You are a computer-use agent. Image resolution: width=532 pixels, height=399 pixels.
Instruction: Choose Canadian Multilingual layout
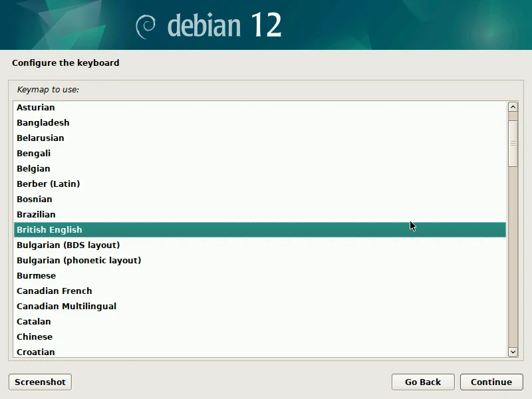[260, 306]
